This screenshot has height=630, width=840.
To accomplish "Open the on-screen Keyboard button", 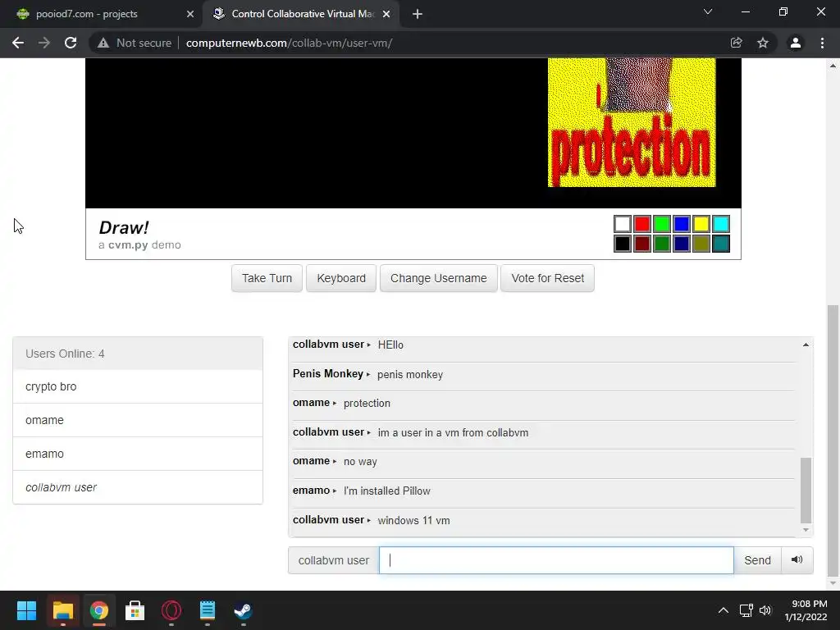I will pyautogui.click(x=341, y=278).
